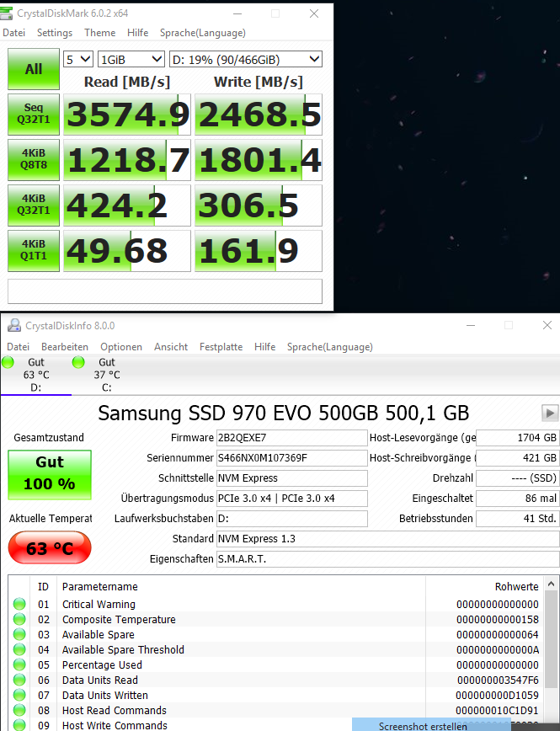Click the Seq write result 2468.5
The width and height of the screenshot is (560, 731).
pos(259,115)
